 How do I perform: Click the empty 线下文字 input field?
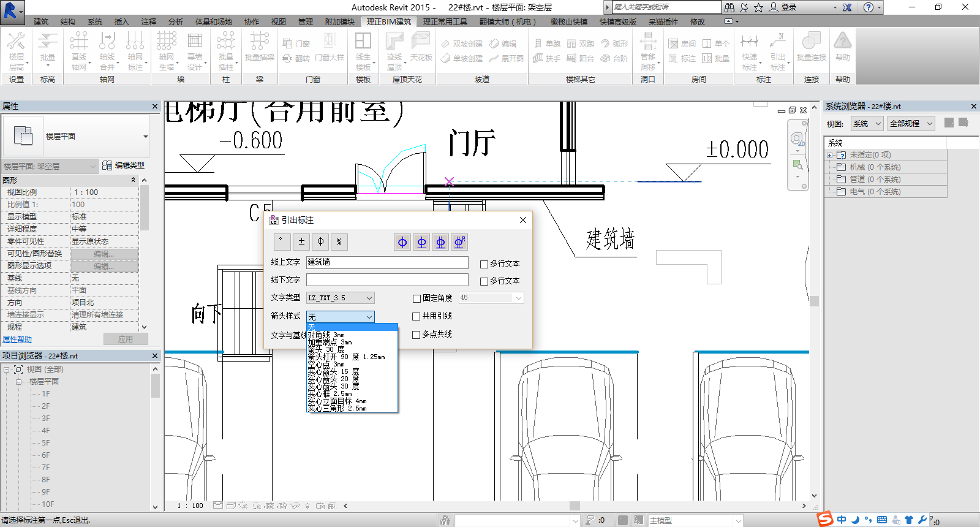click(x=387, y=279)
